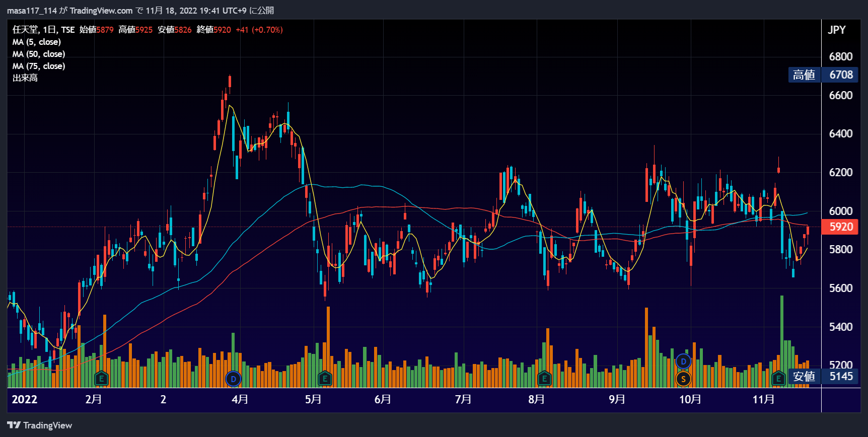The width and height of the screenshot is (868, 437).
Task: Click the TradingView logo at bottom left
Action: click(x=40, y=425)
